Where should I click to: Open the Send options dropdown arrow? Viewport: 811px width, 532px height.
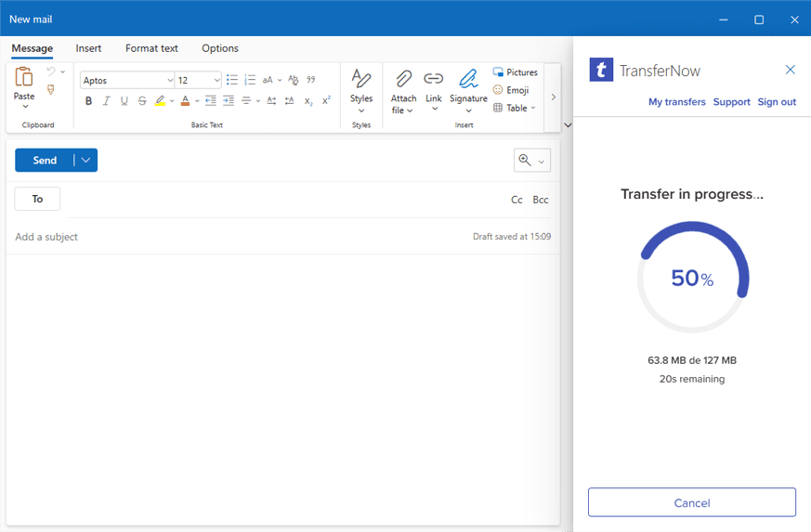pyautogui.click(x=85, y=161)
